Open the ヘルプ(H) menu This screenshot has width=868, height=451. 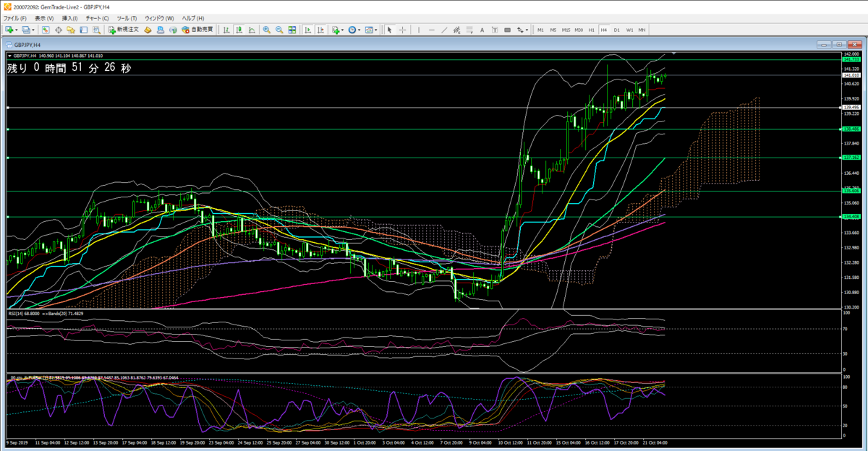click(192, 17)
